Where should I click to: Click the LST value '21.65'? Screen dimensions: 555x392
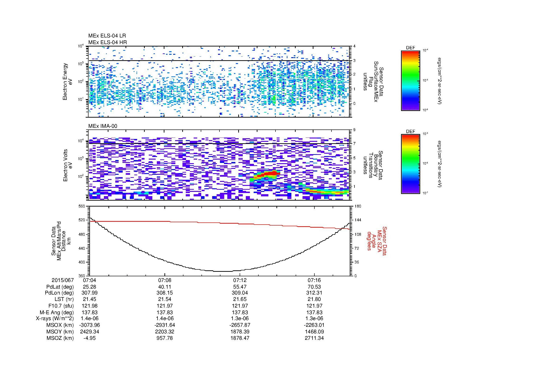[240, 299]
